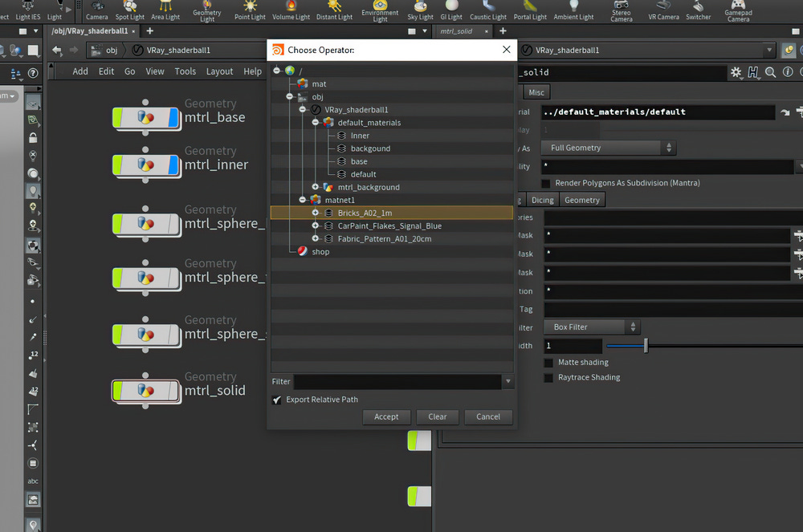Collapse default_materials tree branch
This screenshot has width=803, height=532.
click(x=316, y=122)
